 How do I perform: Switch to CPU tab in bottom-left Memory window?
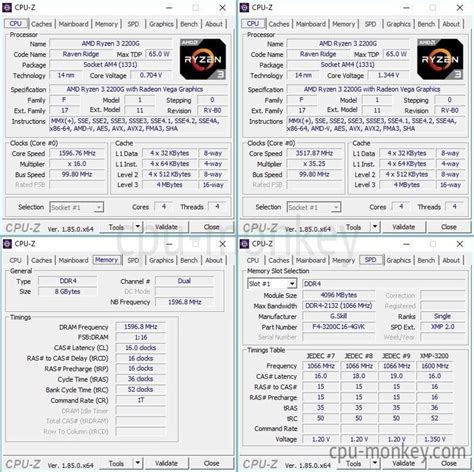pos(15,260)
